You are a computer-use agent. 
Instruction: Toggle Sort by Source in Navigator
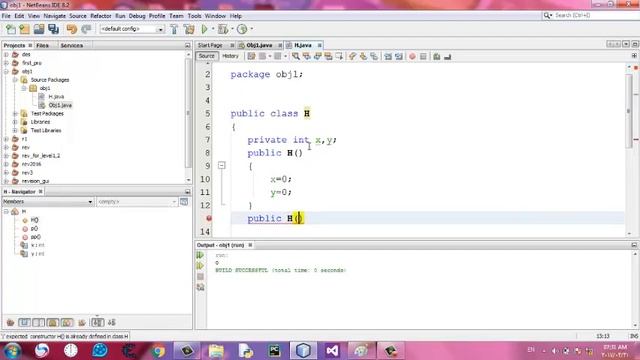pyautogui.click(x=111, y=322)
